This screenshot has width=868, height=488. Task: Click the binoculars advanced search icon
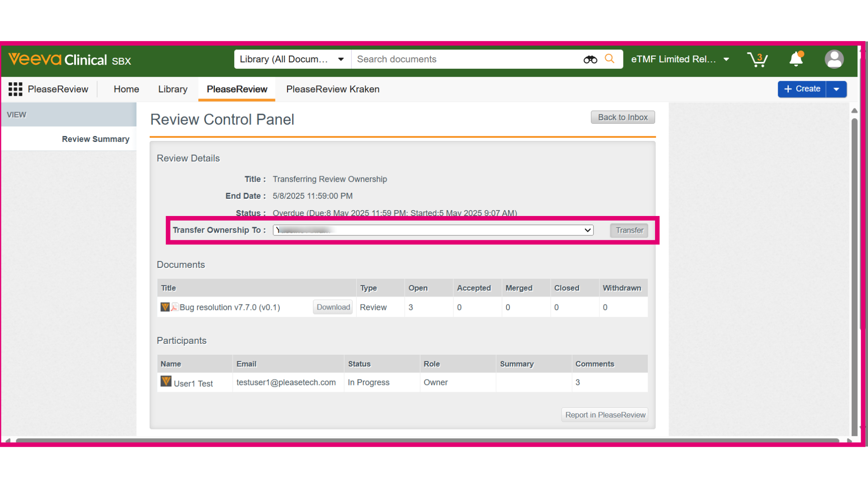(x=590, y=59)
